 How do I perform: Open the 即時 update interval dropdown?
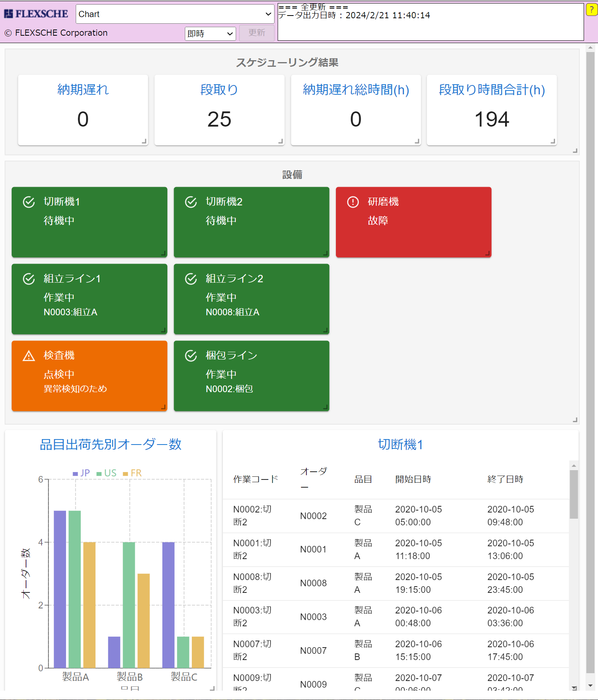(x=210, y=34)
